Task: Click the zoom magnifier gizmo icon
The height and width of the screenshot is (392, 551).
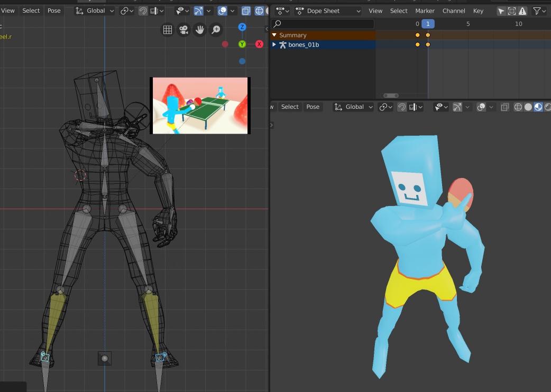Action: click(x=216, y=30)
